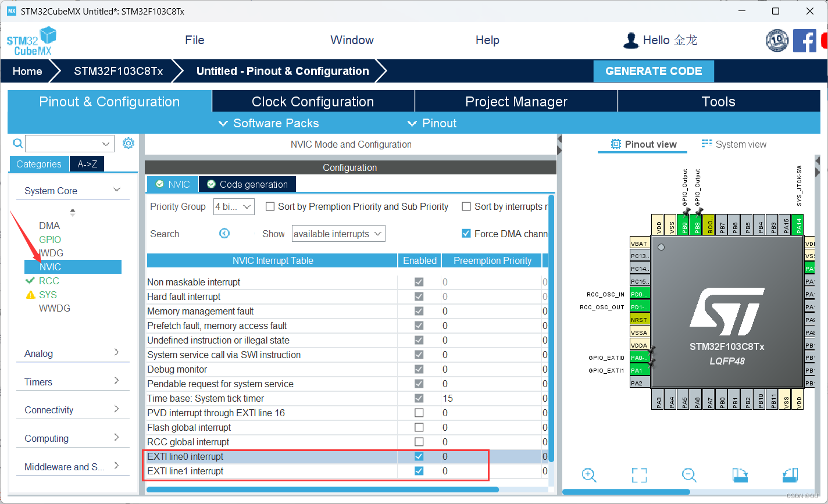Collapse the System Core category
The height and width of the screenshot is (504, 828).
[x=117, y=190]
